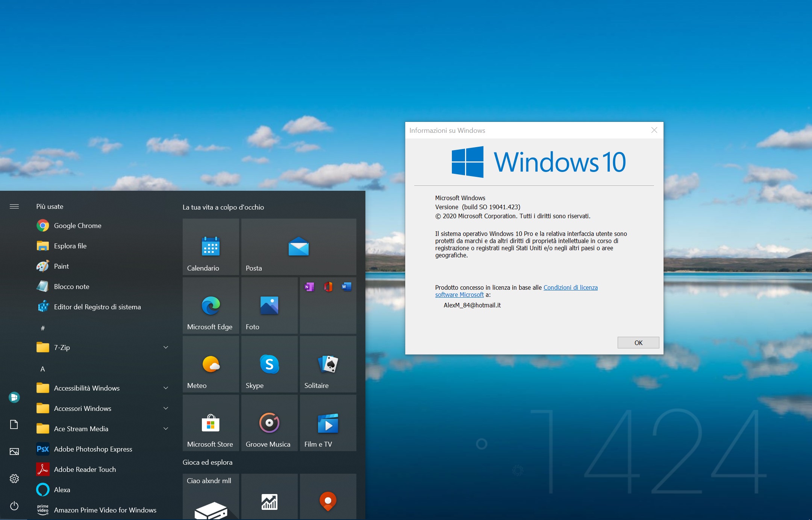The height and width of the screenshot is (520, 812).
Task: Open Editor del Registro di sistema
Action: click(x=101, y=307)
